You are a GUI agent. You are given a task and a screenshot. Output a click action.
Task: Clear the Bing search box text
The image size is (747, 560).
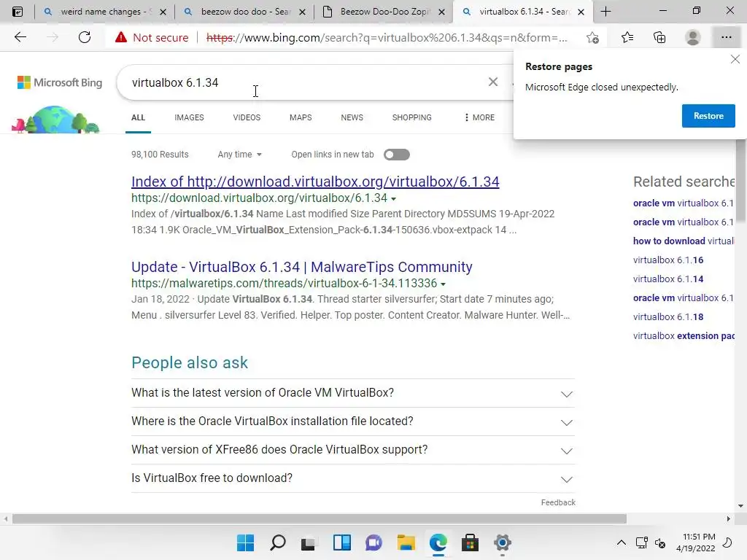click(493, 82)
